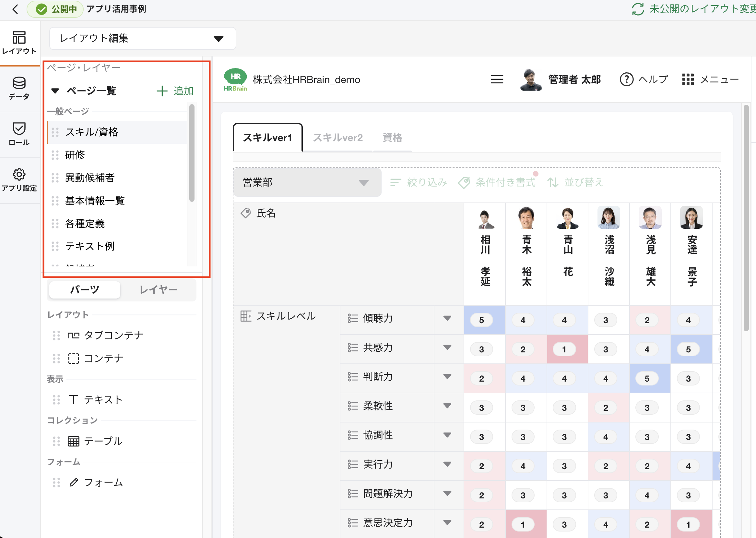The height and width of the screenshot is (538, 756).
Task: Select the データ icon in the sidebar
Action: 19,87
